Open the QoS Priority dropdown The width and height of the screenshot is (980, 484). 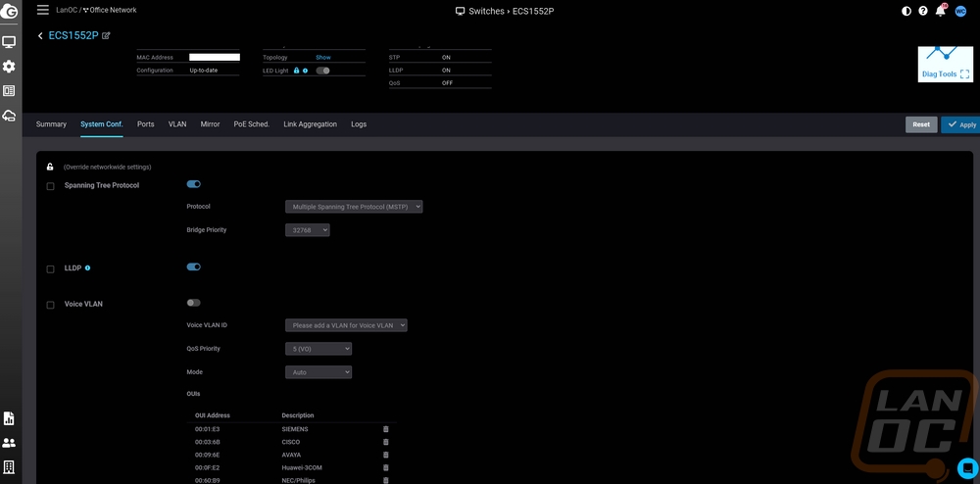click(x=318, y=349)
